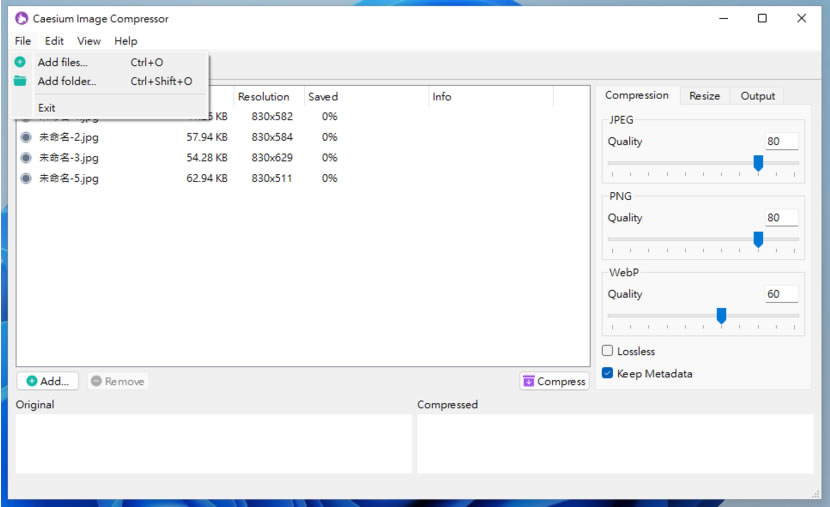
Task: Click the Compress button
Action: click(554, 381)
